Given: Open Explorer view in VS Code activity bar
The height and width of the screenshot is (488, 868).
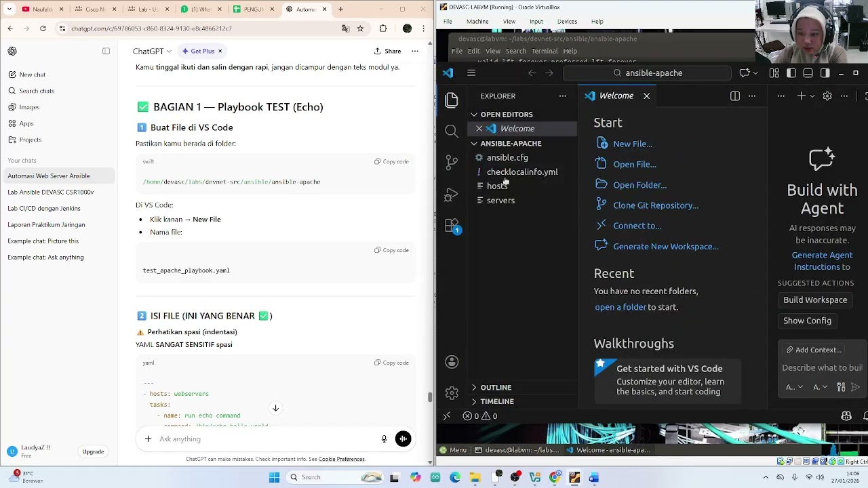Looking at the screenshot, I should (x=452, y=100).
